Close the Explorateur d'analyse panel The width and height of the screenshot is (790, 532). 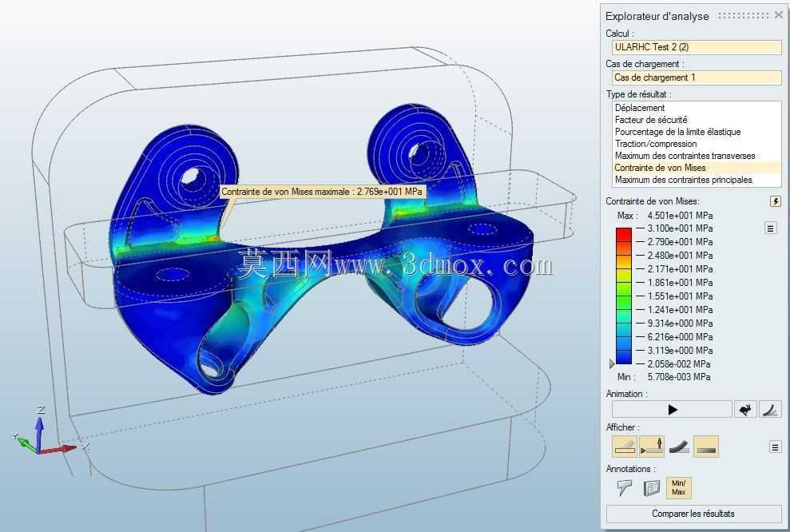[x=778, y=15]
